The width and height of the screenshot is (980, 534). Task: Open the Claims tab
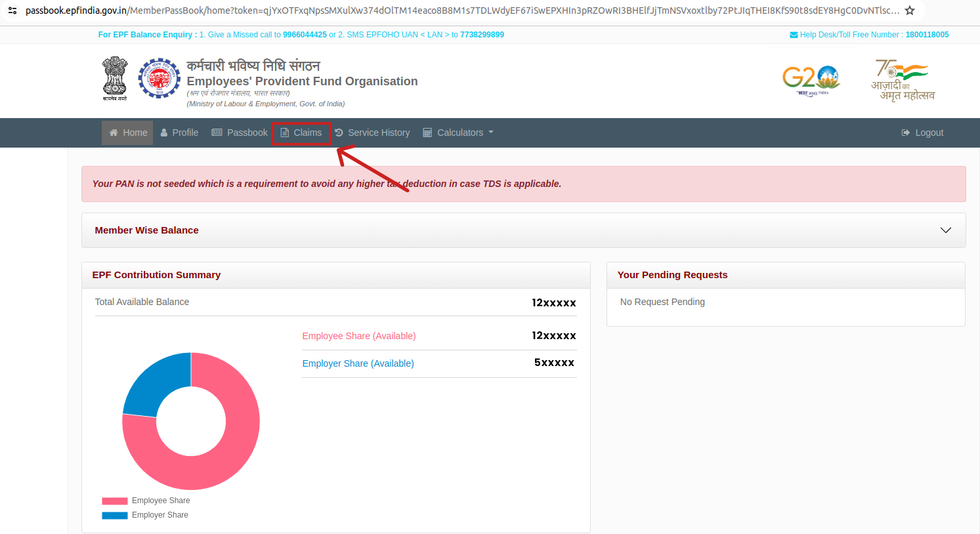pos(301,133)
